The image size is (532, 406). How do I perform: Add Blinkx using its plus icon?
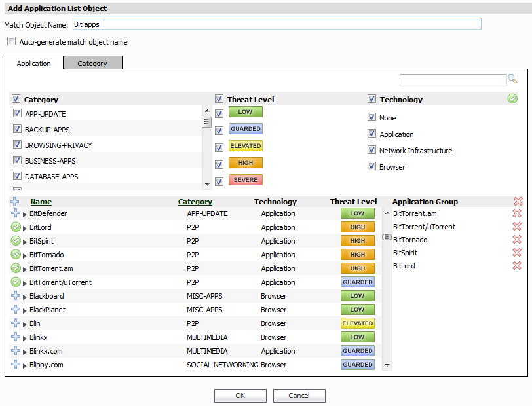16,337
